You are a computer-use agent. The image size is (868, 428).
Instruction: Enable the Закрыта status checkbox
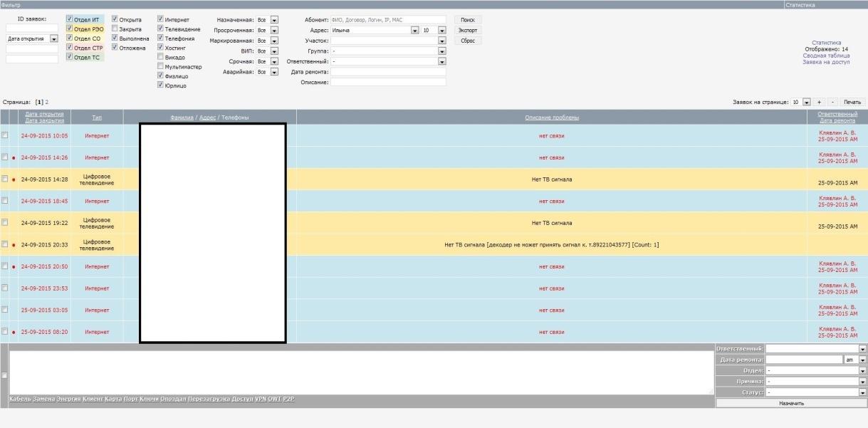(115, 29)
